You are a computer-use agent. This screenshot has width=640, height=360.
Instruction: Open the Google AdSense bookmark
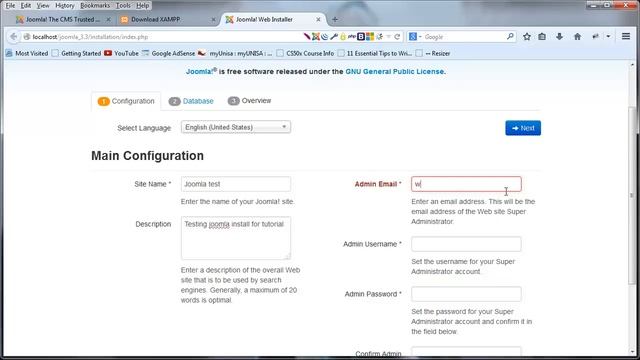pyautogui.click(x=169, y=53)
